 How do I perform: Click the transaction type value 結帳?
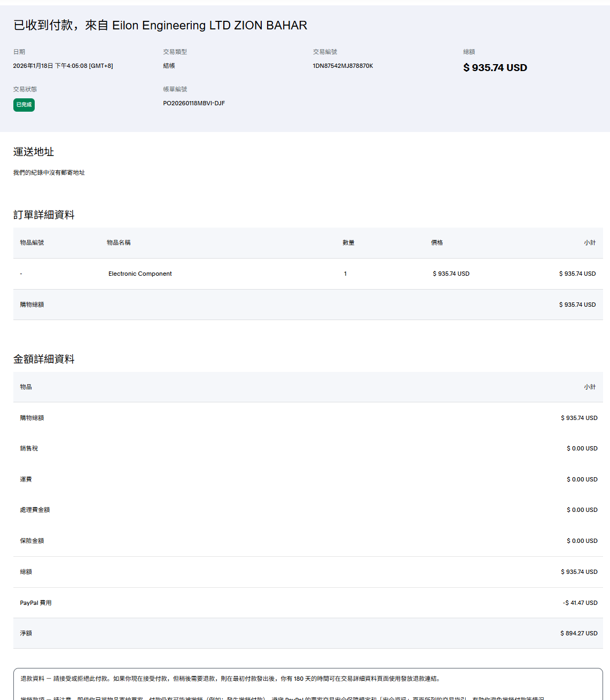coord(169,66)
